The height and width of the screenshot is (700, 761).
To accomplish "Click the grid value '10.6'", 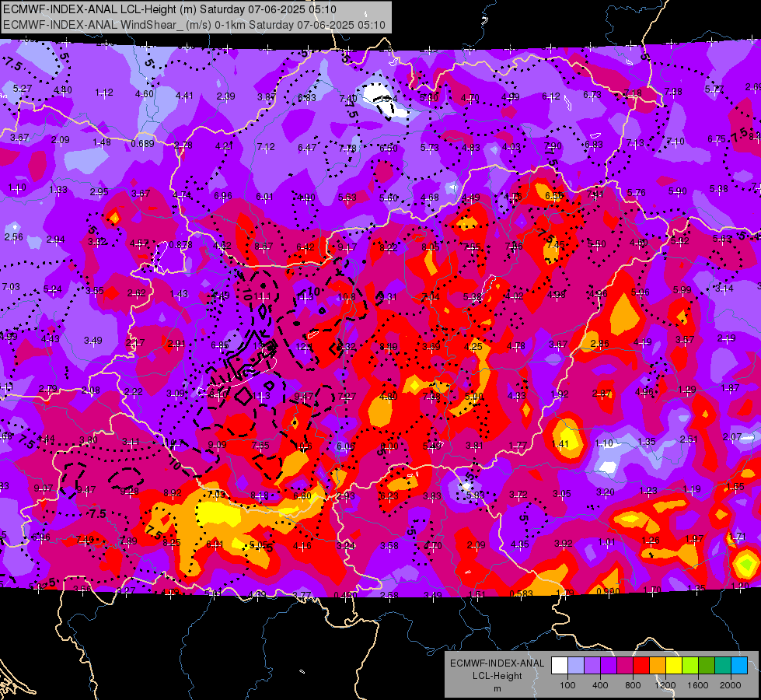I will point(303,446).
